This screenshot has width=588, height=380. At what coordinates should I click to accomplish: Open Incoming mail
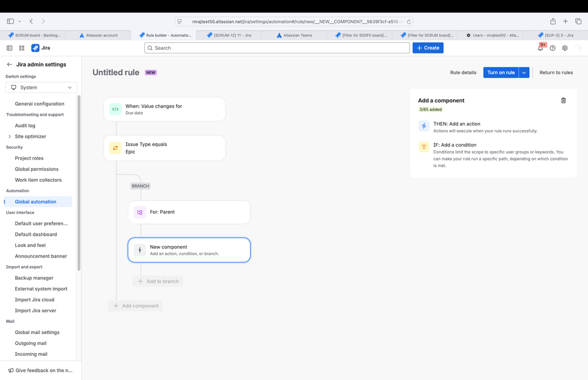(31, 354)
